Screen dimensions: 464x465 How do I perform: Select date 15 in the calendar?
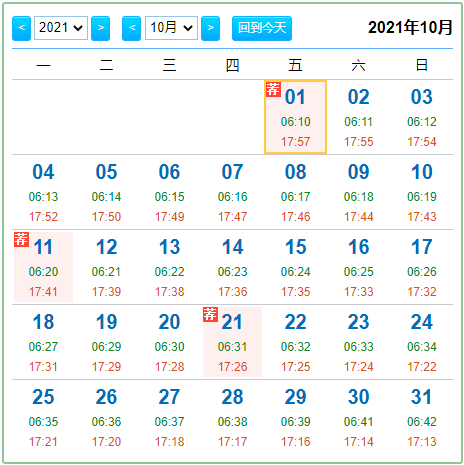pyautogui.click(x=295, y=267)
